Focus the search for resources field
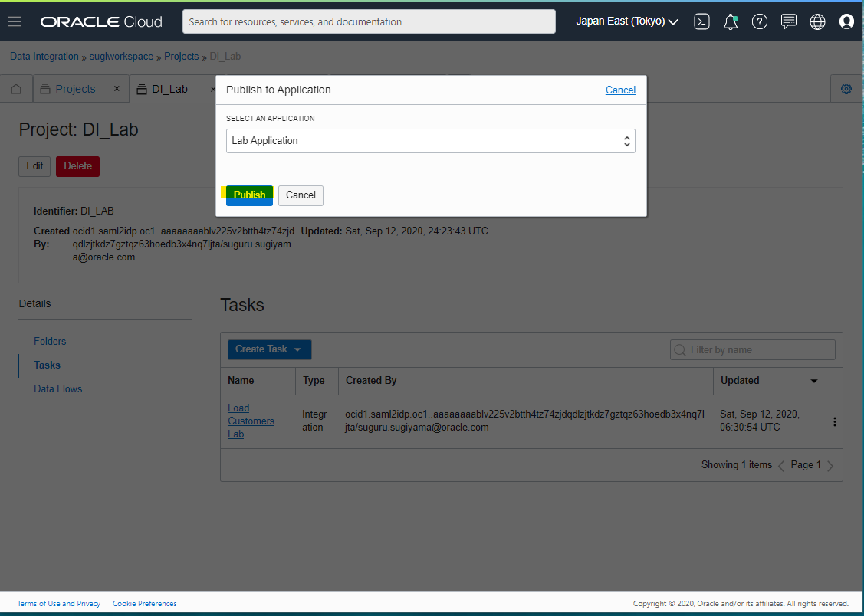The width and height of the screenshot is (864, 616). [369, 21]
